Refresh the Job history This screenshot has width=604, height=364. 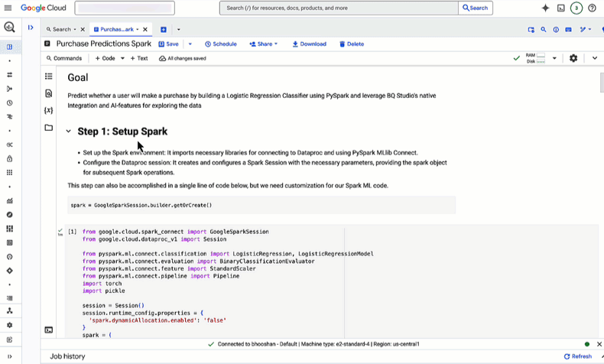(x=577, y=356)
